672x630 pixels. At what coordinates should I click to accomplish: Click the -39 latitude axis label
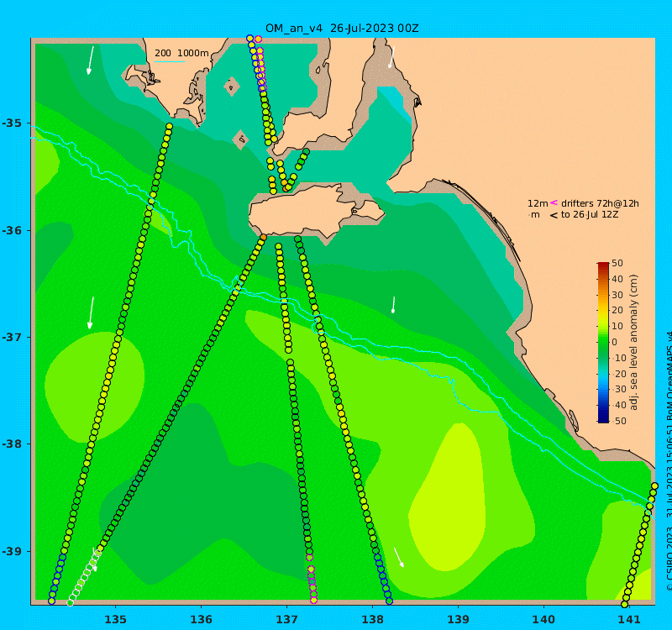(x=12, y=551)
